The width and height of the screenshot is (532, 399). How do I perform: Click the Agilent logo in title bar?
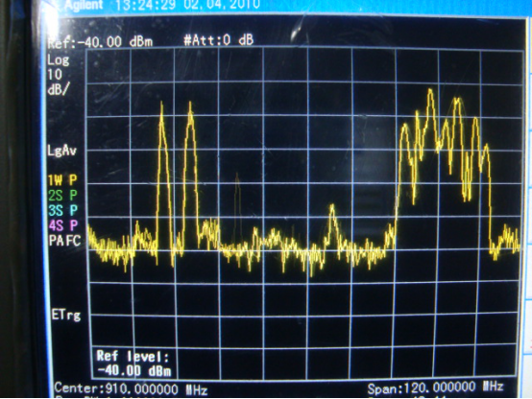[x=83, y=6]
